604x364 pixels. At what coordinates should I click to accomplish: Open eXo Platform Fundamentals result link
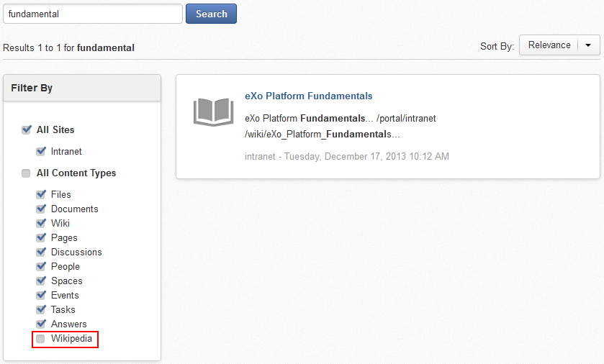pos(309,96)
